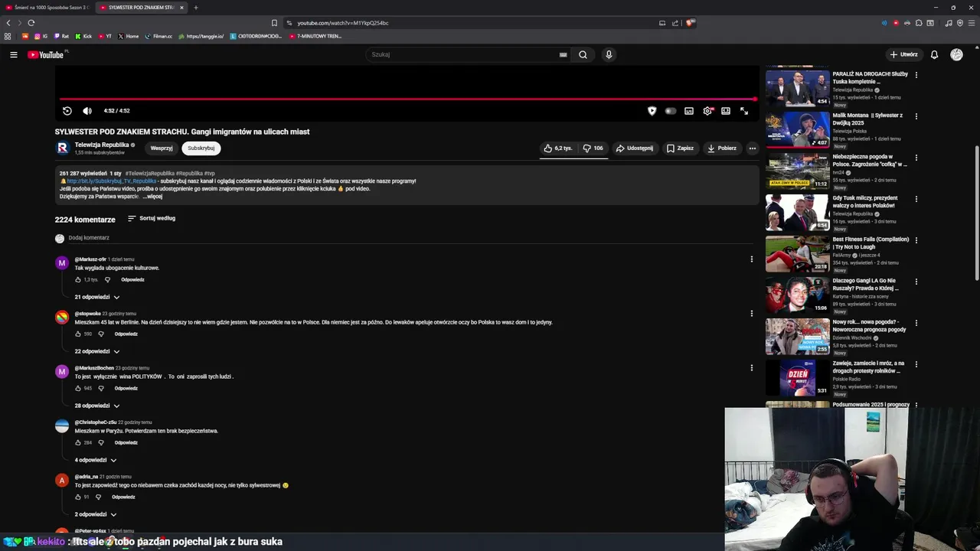Open options menu for the @stopwoke comment
980x551 pixels.
(751, 314)
